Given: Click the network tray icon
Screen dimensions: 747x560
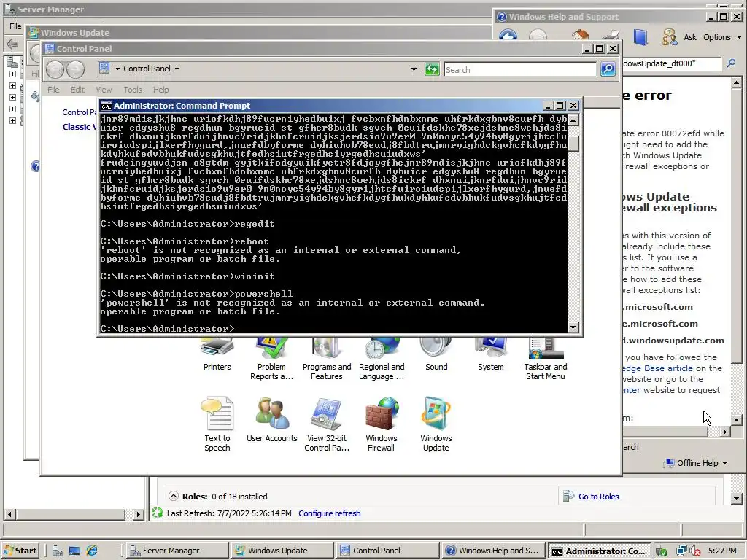Looking at the screenshot, I should tap(681, 551).
